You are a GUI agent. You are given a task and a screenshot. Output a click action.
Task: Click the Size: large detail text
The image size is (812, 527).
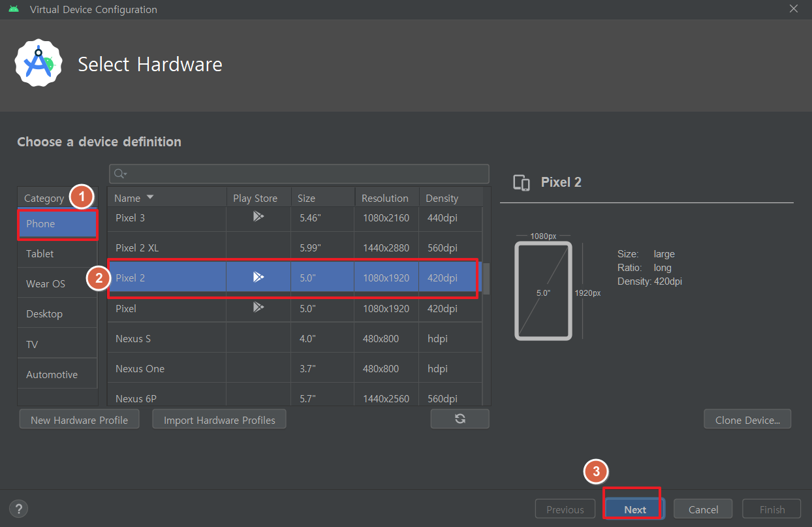646,254
